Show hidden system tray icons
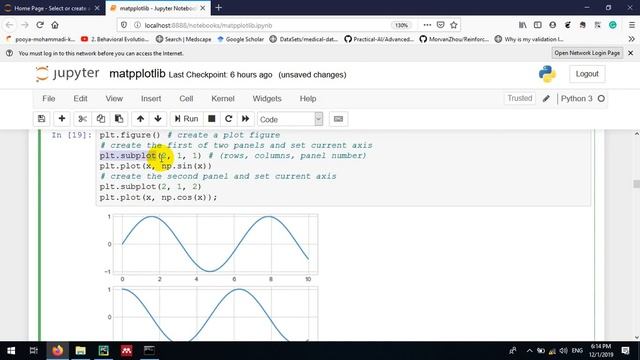The height and width of the screenshot is (360, 640). [x=529, y=351]
